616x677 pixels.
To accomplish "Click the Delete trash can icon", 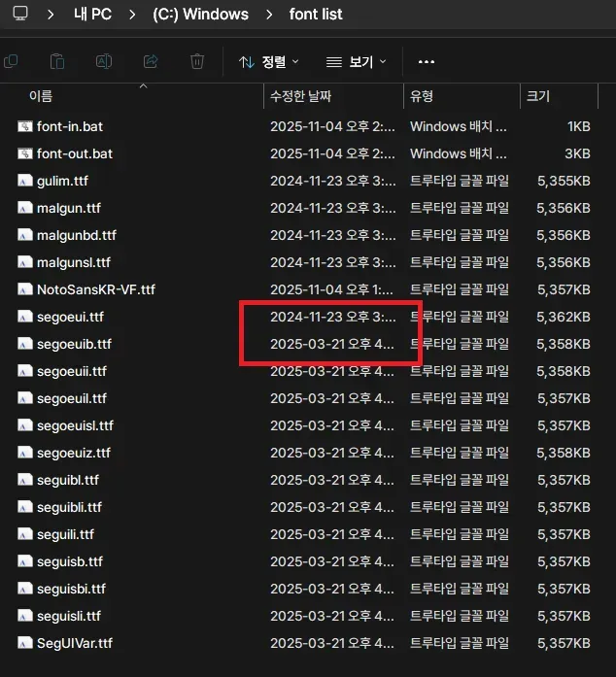I will 197,61.
